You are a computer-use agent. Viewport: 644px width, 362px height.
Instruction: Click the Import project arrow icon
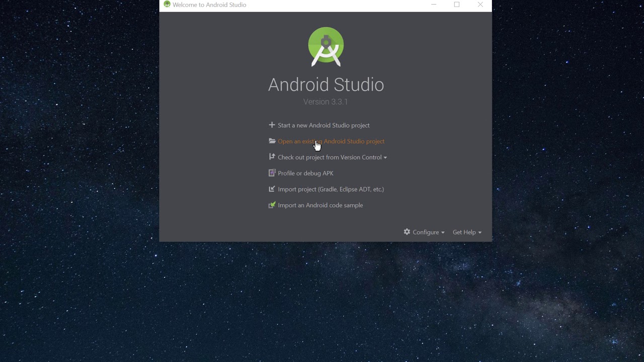click(x=272, y=189)
